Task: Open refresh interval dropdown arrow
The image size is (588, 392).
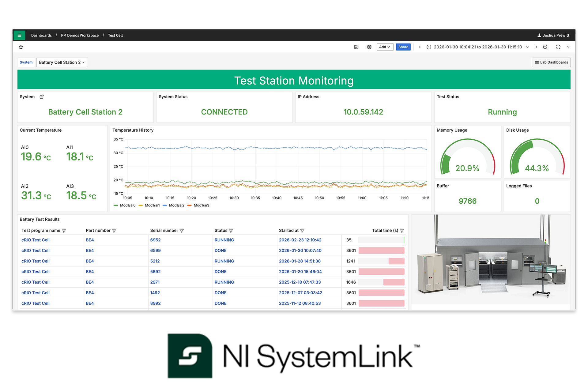Action: click(568, 47)
